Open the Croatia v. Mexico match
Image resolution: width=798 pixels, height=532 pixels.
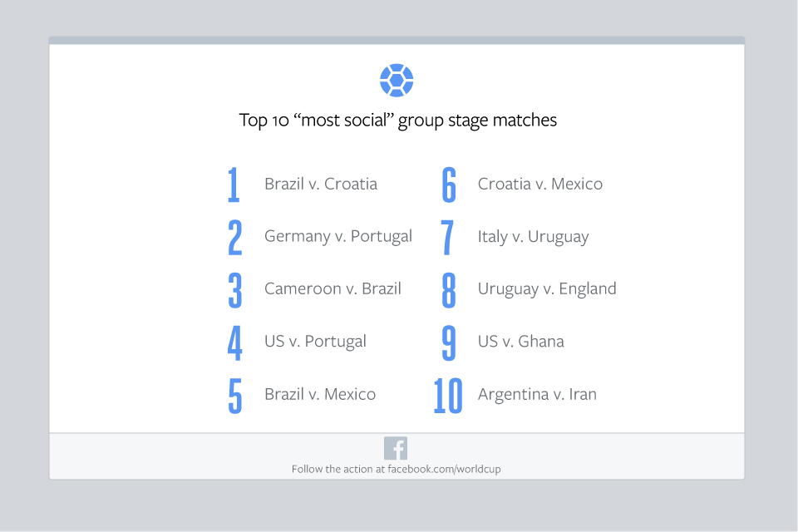pos(539,184)
